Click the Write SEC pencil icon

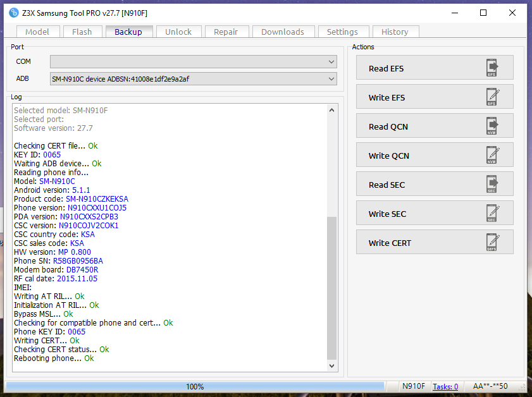click(x=493, y=213)
